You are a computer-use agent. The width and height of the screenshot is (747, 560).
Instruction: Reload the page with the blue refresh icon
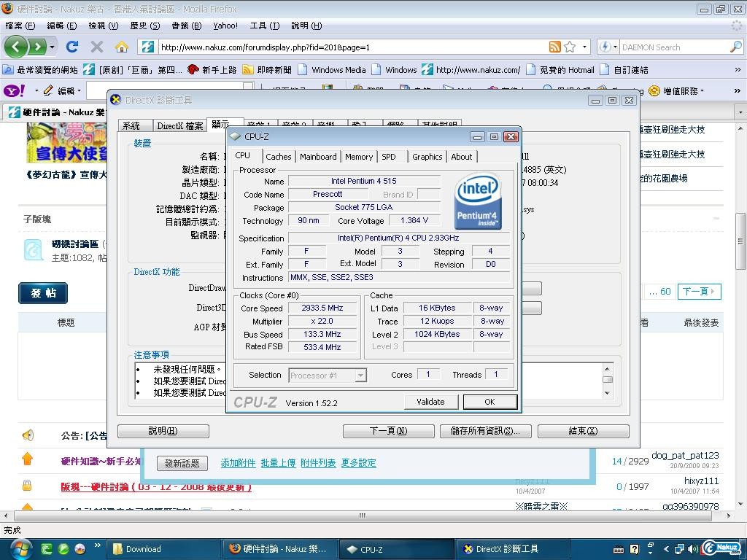[72, 47]
